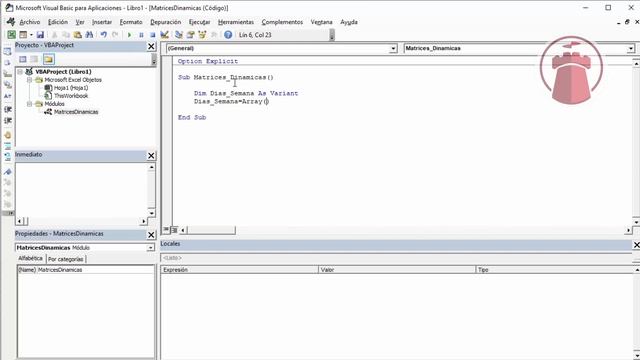The height and width of the screenshot is (360, 640).
Task: Click the Uncomment Block icon in left toolbar
Action: coord(7,157)
